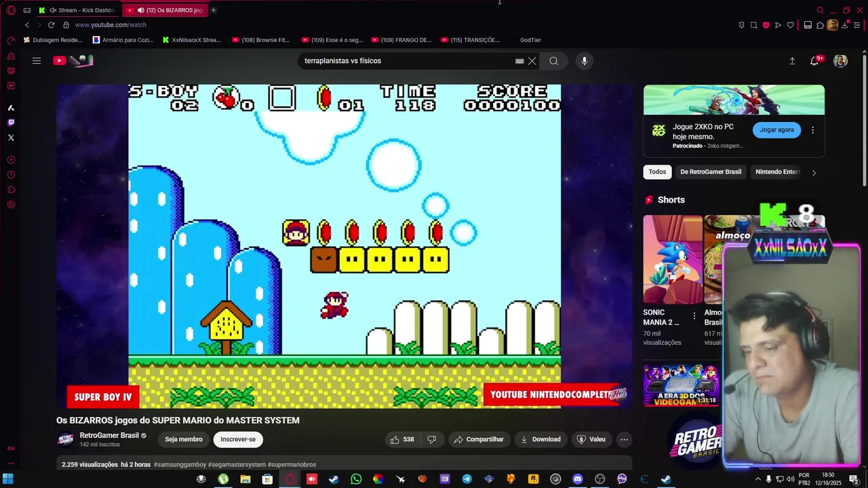The width and height of the screenshot is (868, 488).
Task: Open RetroGamer Brasil channel name
Action: coord(109,435)
